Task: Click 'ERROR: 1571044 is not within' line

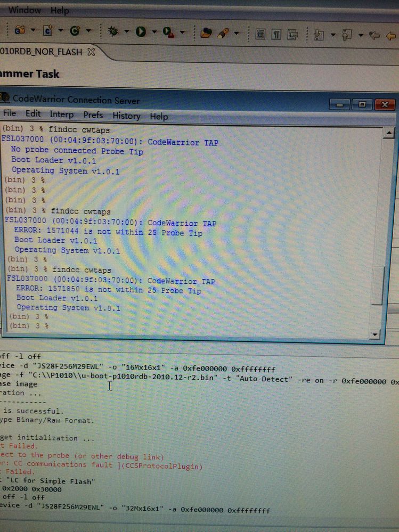Action: click(x=108, y=232)
